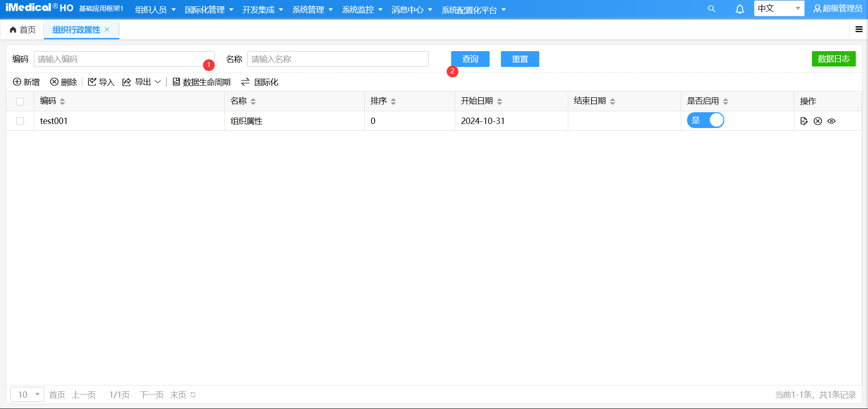Click the 查询 query button
Image resolution: width=868 pixels, height=409 pixels.
coord(470,59)
